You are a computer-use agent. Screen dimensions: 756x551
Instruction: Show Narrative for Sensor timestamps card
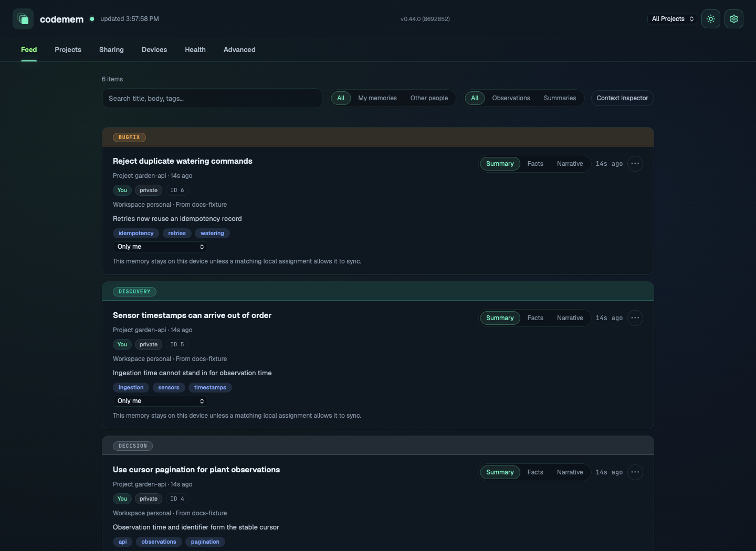tap(570, 318)
